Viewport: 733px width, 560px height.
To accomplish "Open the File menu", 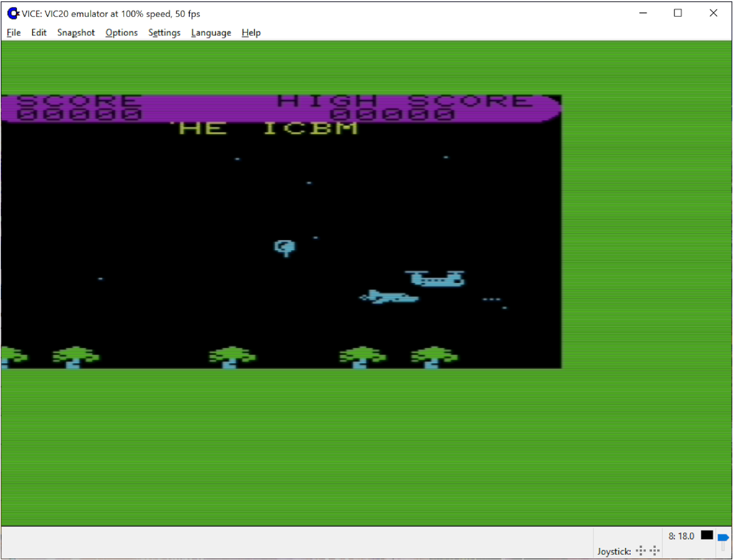I will click(x=13, y=33).
